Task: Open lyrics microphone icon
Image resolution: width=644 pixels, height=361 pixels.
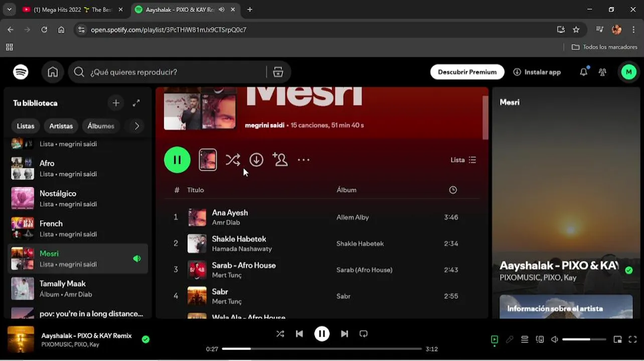Action: [510, 339]
